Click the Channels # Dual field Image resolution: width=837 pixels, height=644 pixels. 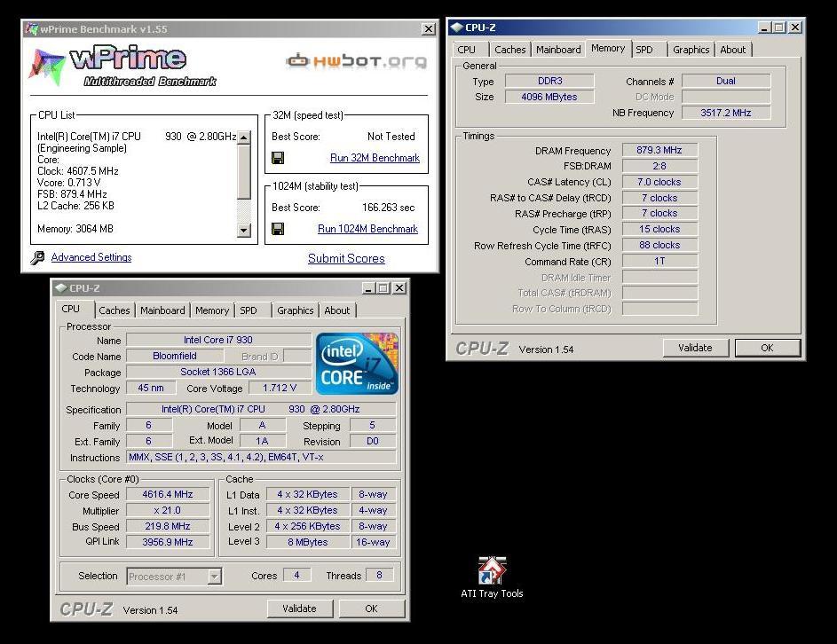726,81
